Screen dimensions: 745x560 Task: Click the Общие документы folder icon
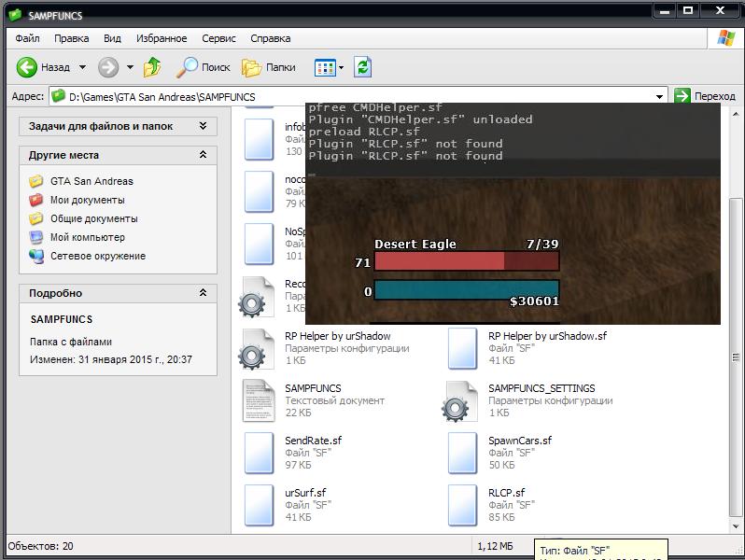36,218
